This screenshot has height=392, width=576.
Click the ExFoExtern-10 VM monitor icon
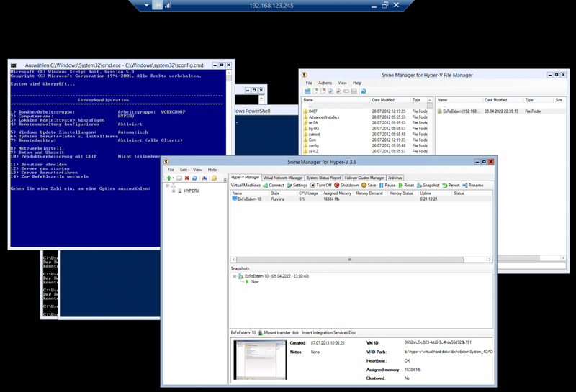click(x=235, y=199)
